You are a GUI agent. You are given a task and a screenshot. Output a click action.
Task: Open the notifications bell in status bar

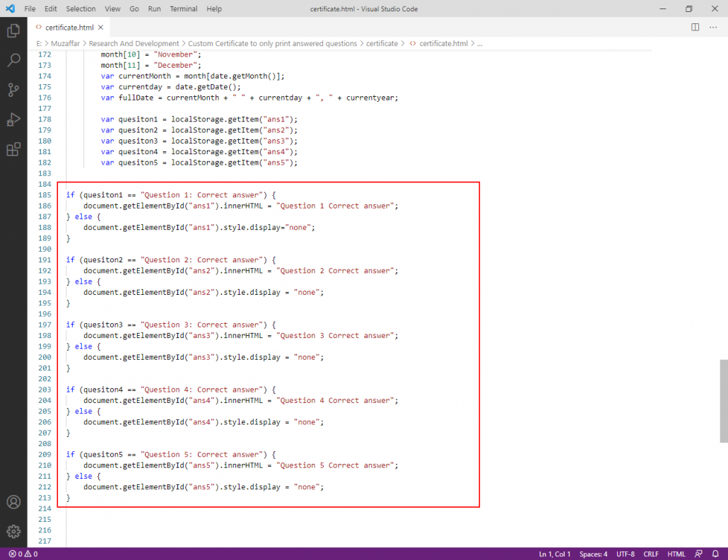715,554
